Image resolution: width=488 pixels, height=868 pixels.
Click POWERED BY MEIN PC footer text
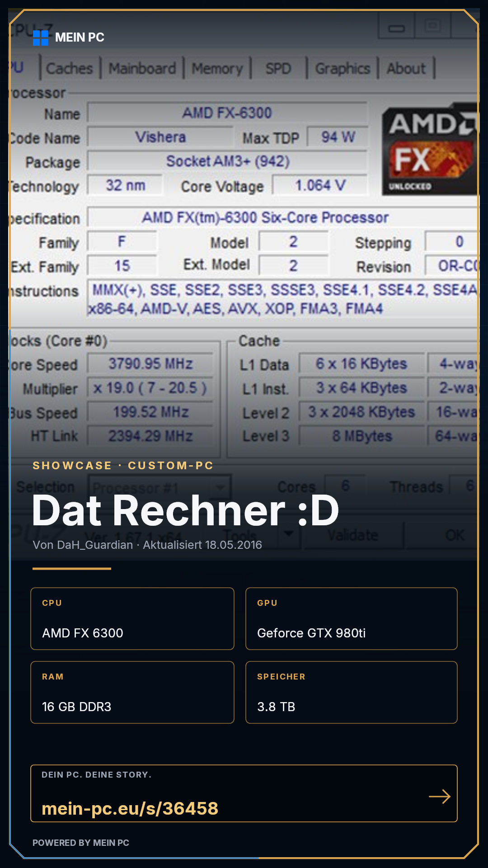point(81,843)
